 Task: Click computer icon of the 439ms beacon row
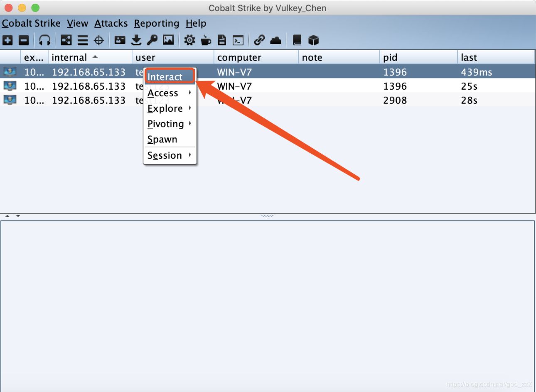coord(10,72)
